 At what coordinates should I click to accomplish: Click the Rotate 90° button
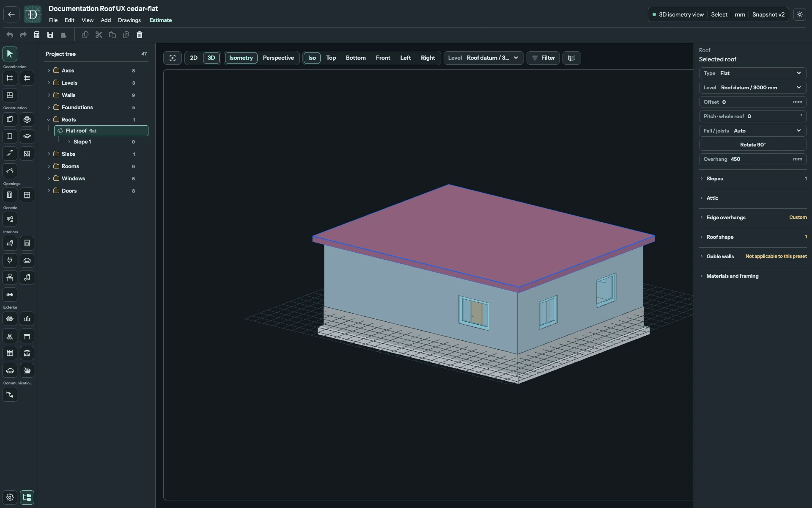[x=753, y=145]
